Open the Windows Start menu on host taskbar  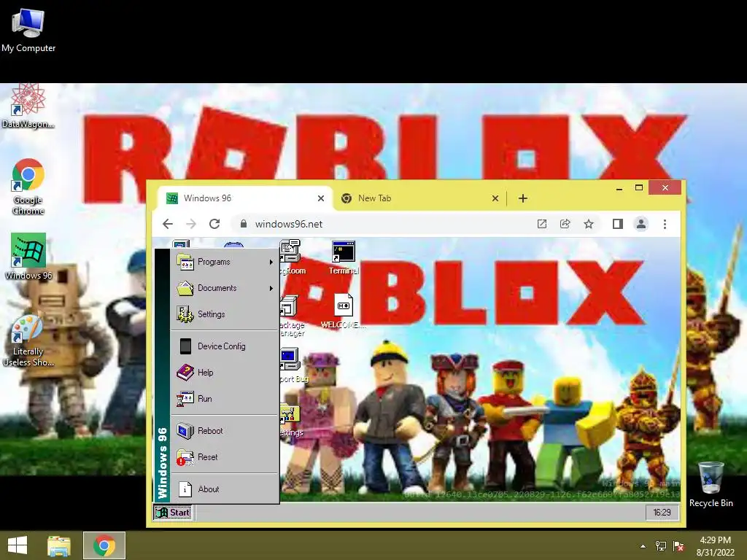click(18, 545)
